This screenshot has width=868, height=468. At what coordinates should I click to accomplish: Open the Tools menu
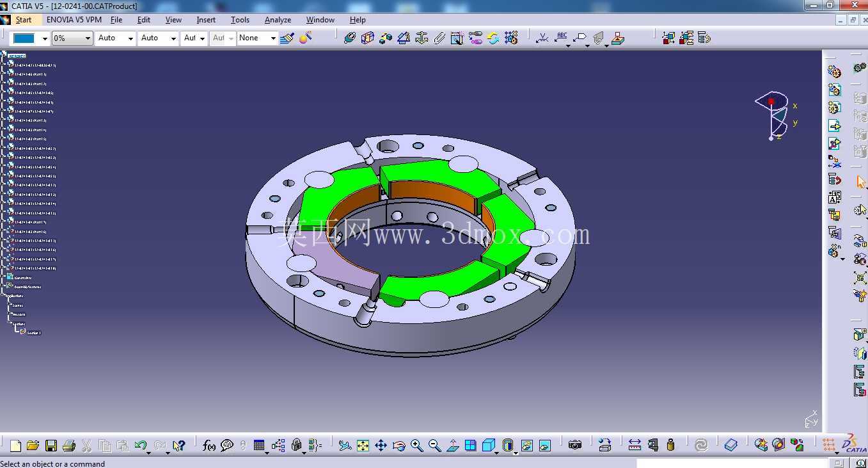(240, 20)
